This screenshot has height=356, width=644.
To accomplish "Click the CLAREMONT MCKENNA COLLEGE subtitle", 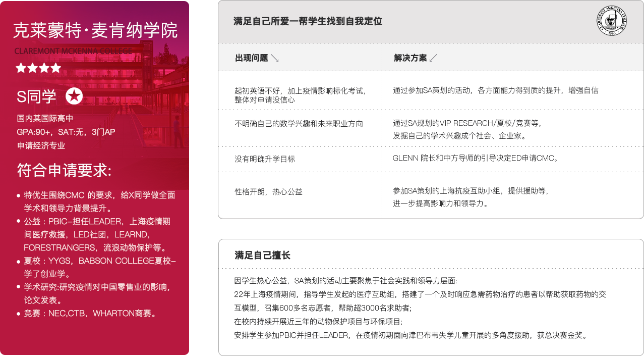I will [73, 51].
